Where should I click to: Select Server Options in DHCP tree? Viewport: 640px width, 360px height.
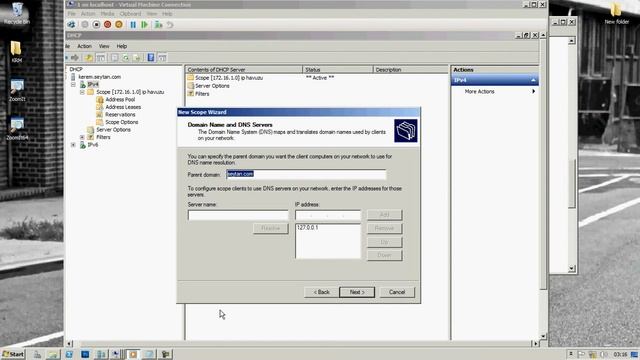[x=113, y=130]
